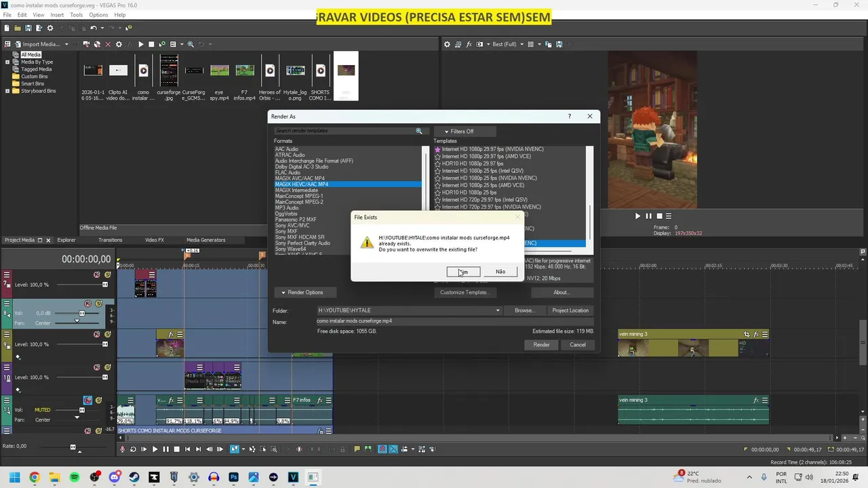
Task: Click Play in the timeline transport bar
Action: pos(155,449)
